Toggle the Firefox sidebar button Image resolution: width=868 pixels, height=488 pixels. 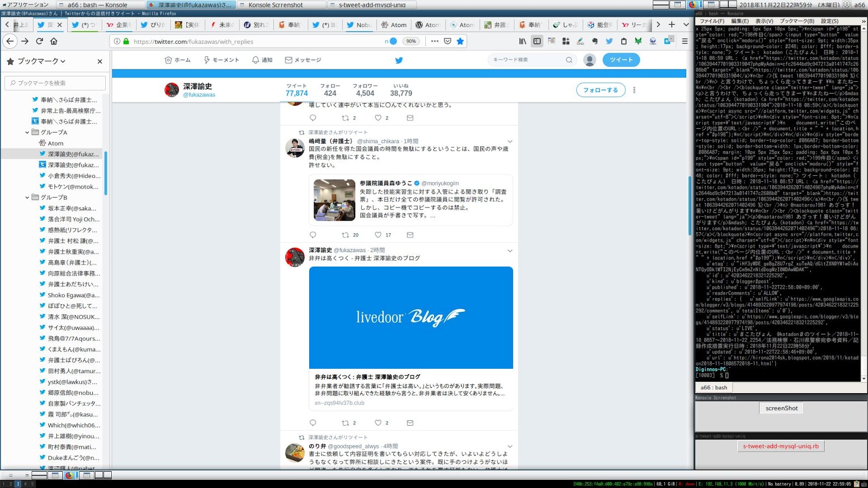537,41
